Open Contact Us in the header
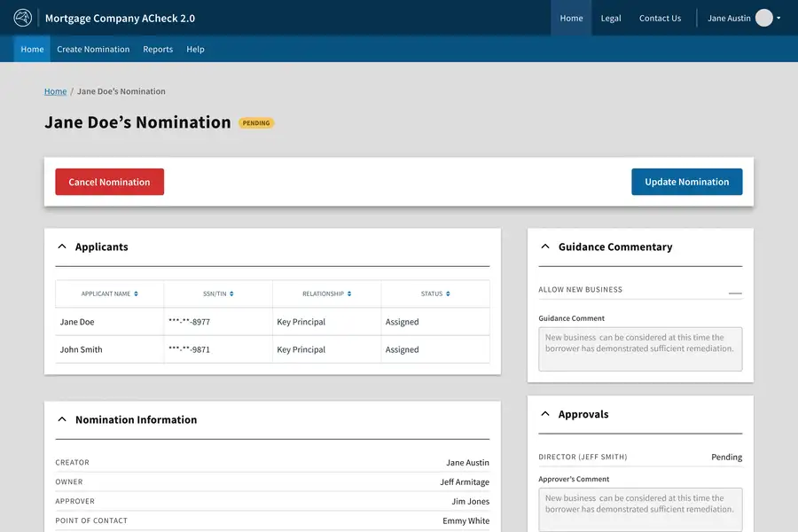The width and height of the screenshot is (798, 532). point(660,18)
